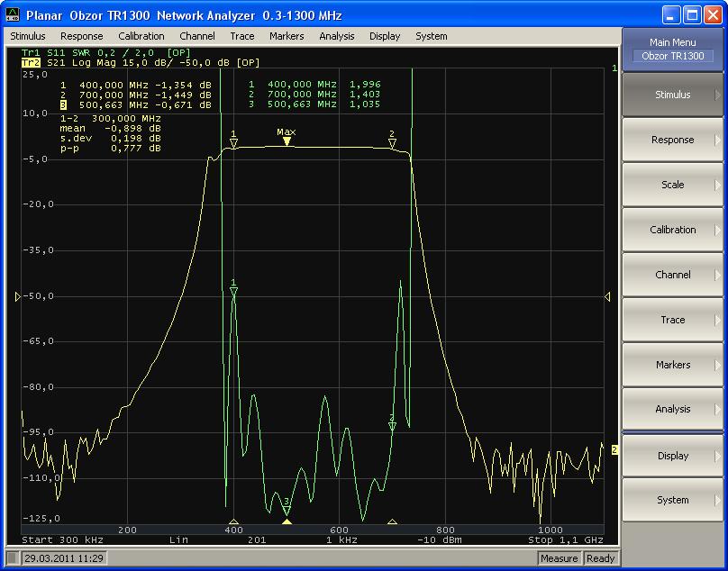Viewport: 728px width, 571px height.
Task: Click marker 3 row 500,663 MHz -0,671 dB
Action: (135, 104)
